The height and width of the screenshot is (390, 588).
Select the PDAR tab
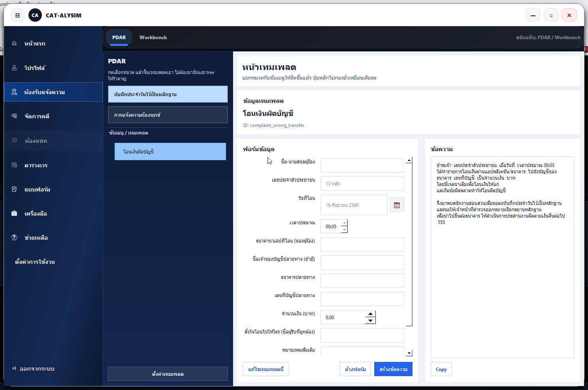point(119,38)
